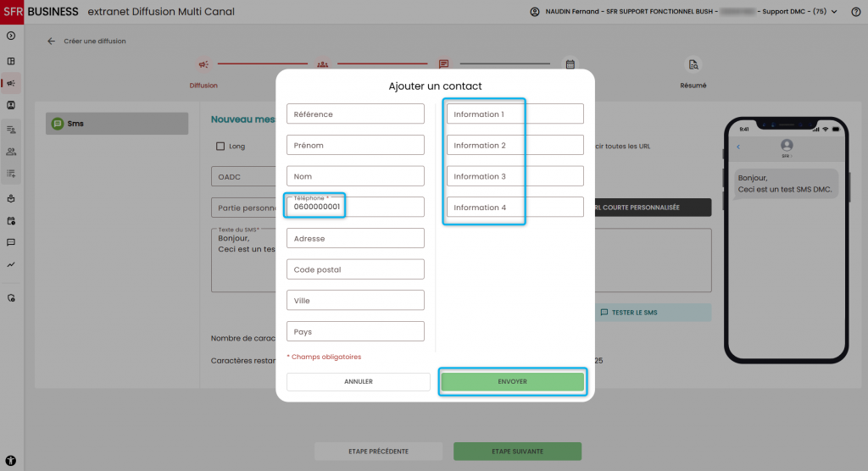This screenshot has width=868, height=471.
Task: Click the ETAPE SUIVANTE button
Action: coord(518,451)
